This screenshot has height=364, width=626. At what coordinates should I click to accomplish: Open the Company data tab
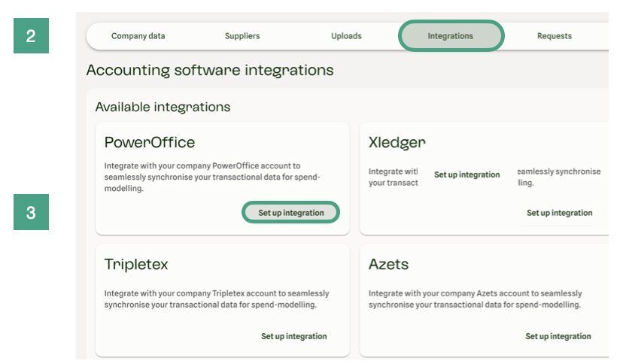point(138,36)
